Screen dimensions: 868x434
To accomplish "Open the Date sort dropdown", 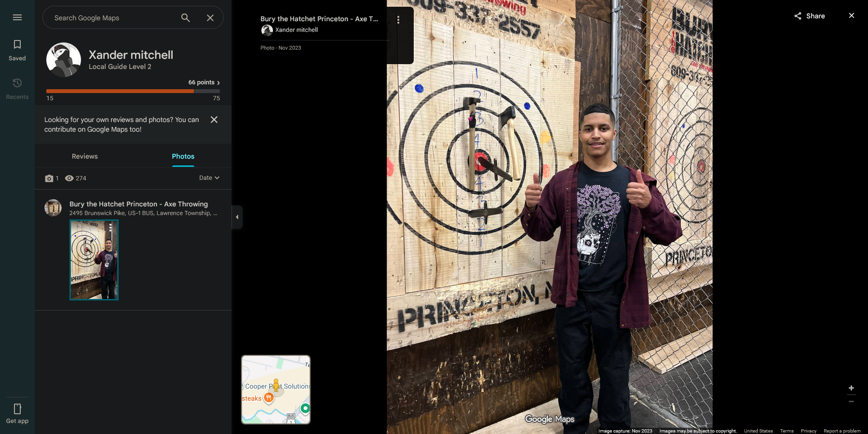I will click(209, 178).
